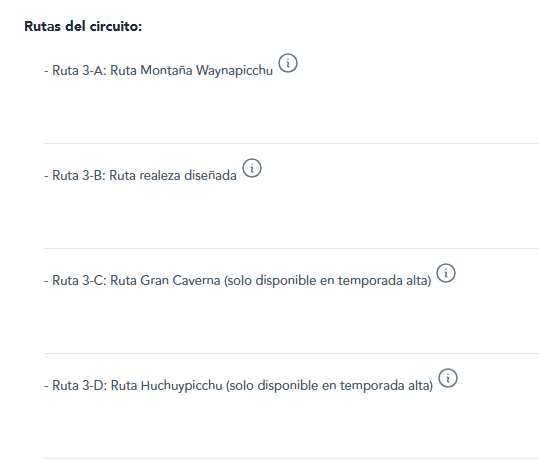Image resolution: width=539 pixels, height=461 pixels.
Task: Click the info icon for Ruta Gran Caverna
Action: 446,273
